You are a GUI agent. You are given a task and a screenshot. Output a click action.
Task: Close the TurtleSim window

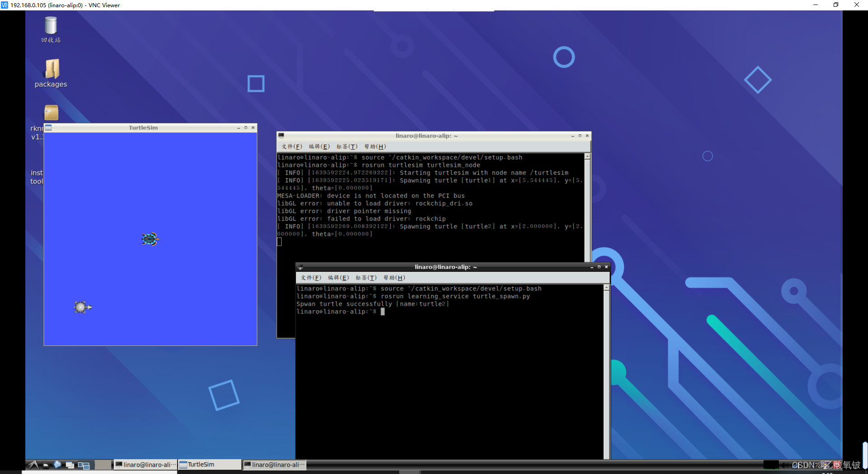(x=253, y=128)
